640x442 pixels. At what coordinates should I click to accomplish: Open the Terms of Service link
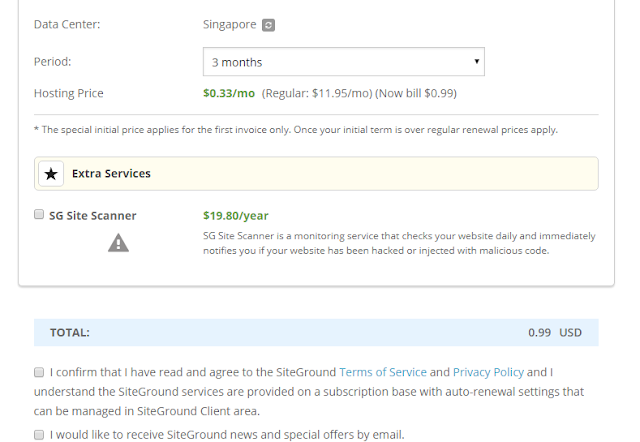[383, 372]
